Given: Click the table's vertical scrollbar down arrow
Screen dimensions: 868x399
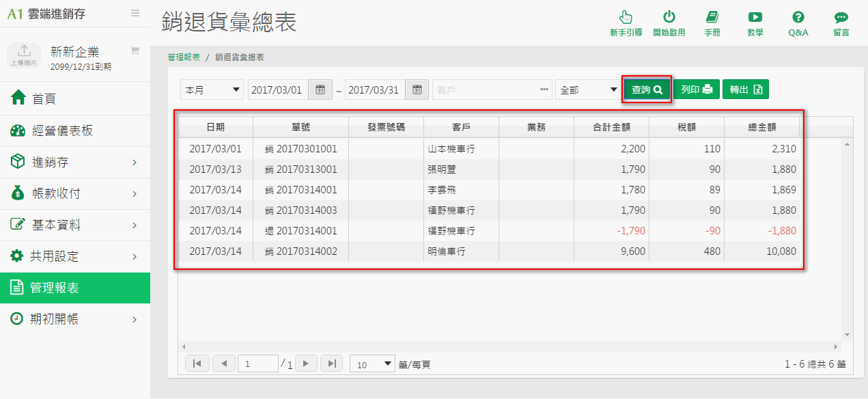Looking at the screenshot, I should click(x=847, y=335).
